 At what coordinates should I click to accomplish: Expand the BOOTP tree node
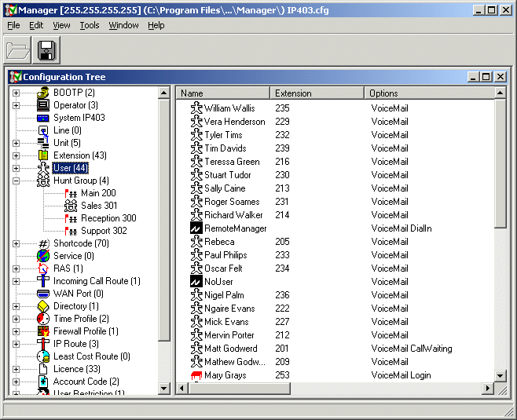coord(16,93)
